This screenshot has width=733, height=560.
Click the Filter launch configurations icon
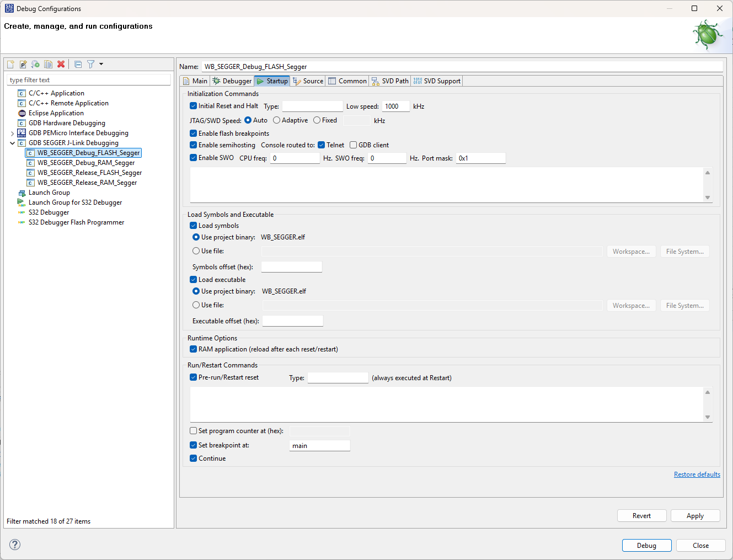point(91,64)
